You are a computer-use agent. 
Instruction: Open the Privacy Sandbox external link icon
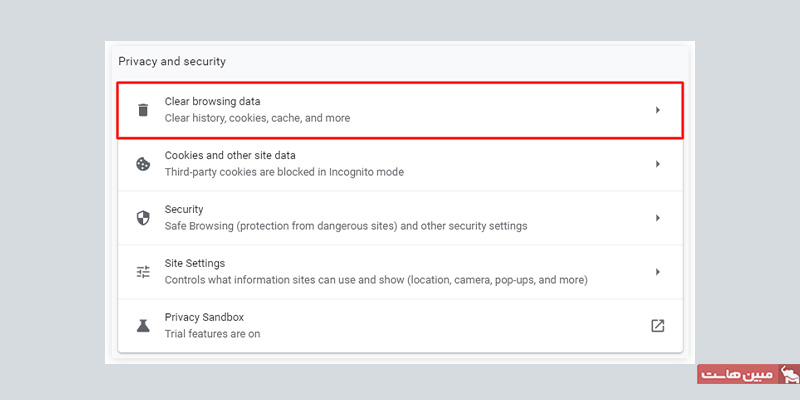point(657,326)
